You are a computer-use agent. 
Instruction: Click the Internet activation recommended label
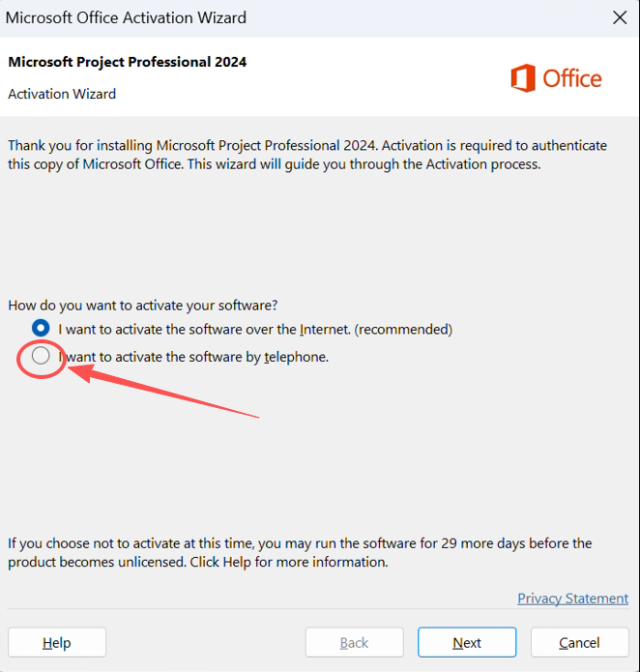tap(255, 329)
